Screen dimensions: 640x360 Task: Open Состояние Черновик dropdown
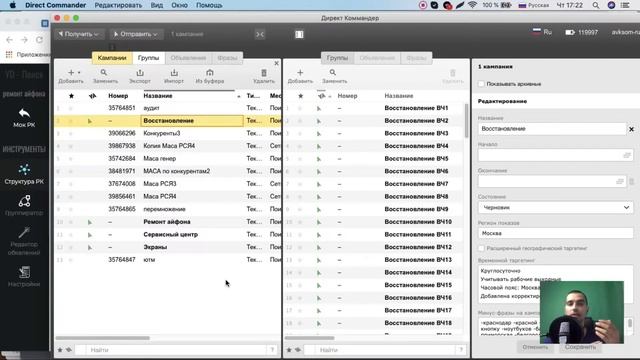pos(556,208)
